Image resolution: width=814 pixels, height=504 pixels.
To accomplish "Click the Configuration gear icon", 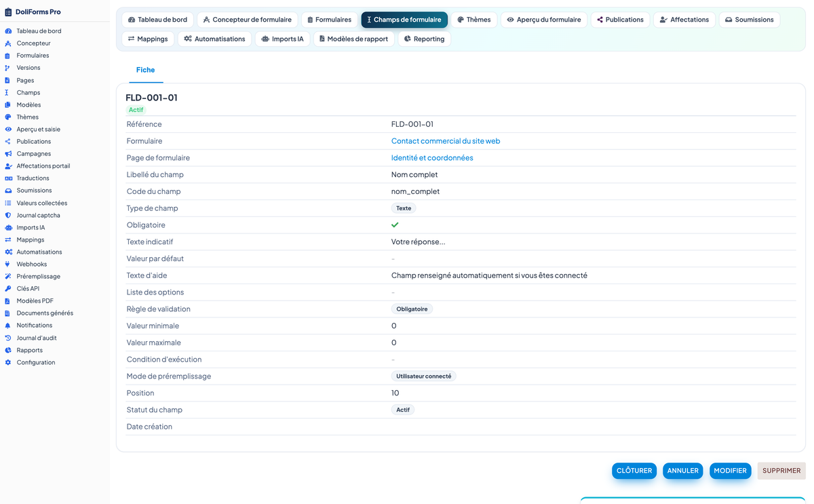I will pos(8,362).
